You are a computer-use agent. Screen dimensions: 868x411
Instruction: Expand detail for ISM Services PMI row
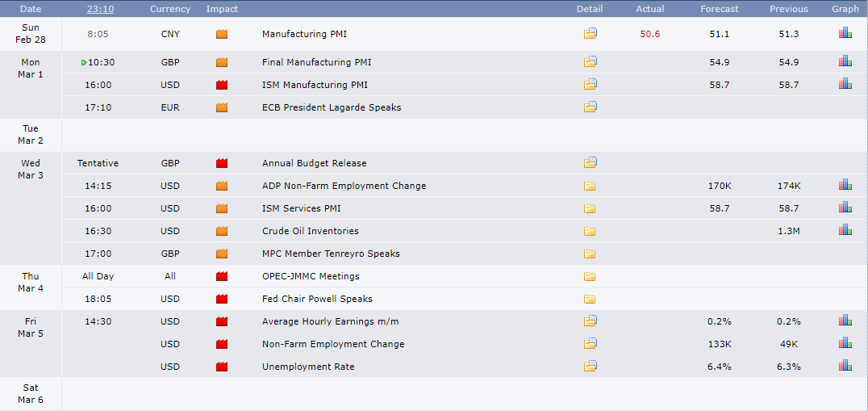point(590,208)
